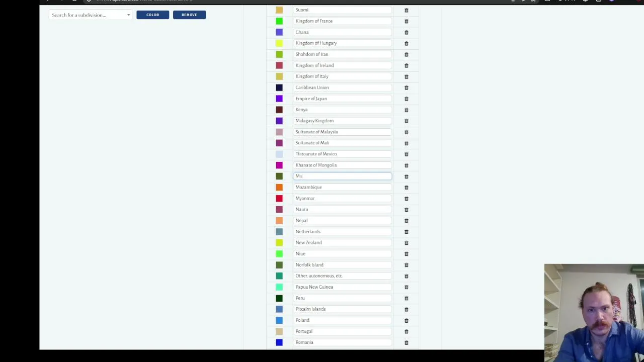644x362 pixels.
Task: Remove the Kingdom of France row via trash icon
Action: pos(407,21)
